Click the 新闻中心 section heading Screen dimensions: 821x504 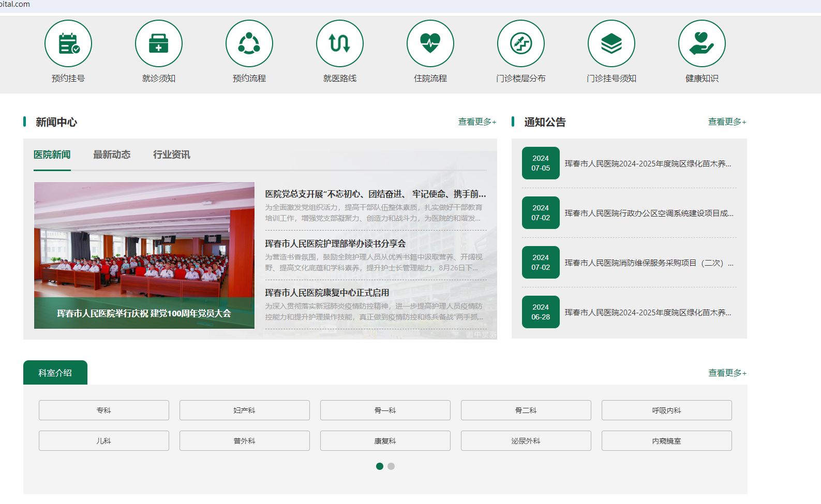(x=56, y=122)
